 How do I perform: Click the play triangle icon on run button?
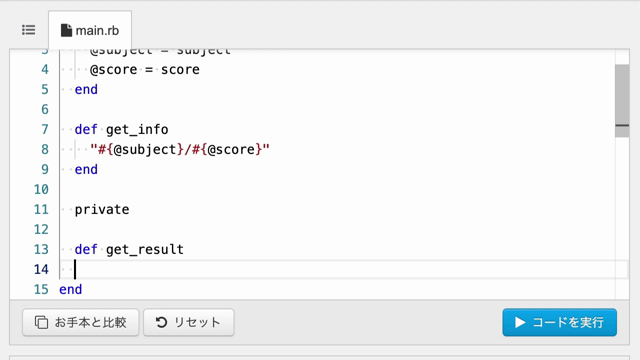tap(520, 322)
